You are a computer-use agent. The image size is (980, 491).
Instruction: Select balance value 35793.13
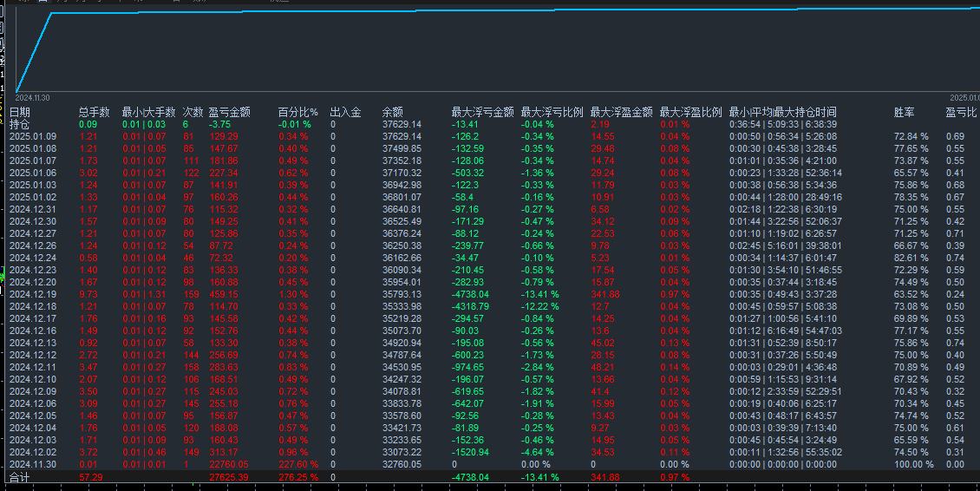(x=402, y=295)
